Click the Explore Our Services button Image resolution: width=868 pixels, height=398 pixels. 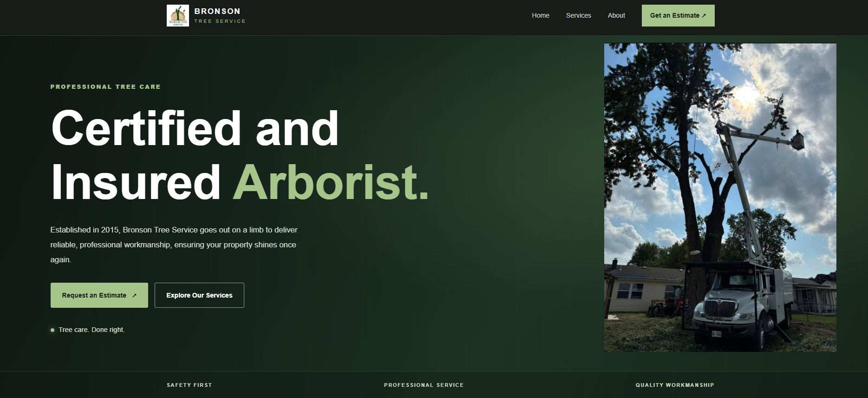point(199,295)
